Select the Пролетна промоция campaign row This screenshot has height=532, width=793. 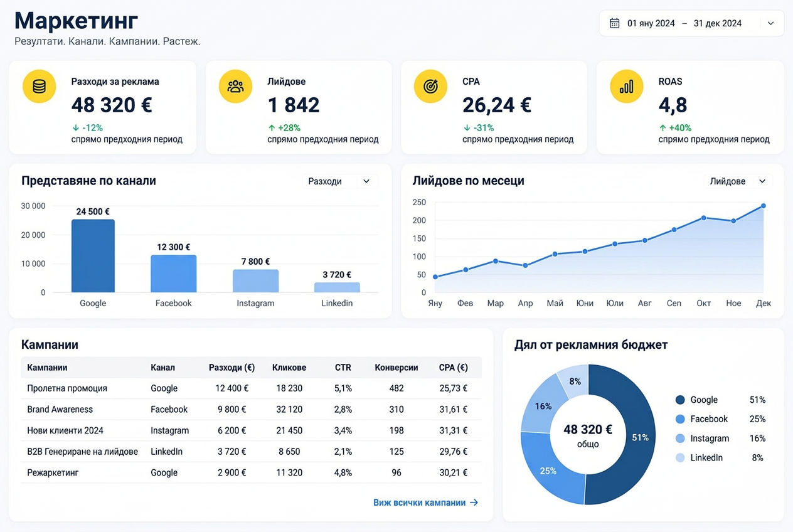252,388
